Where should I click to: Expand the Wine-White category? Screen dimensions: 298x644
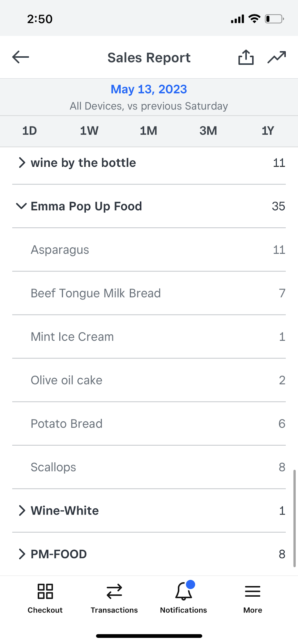[22, 510]
